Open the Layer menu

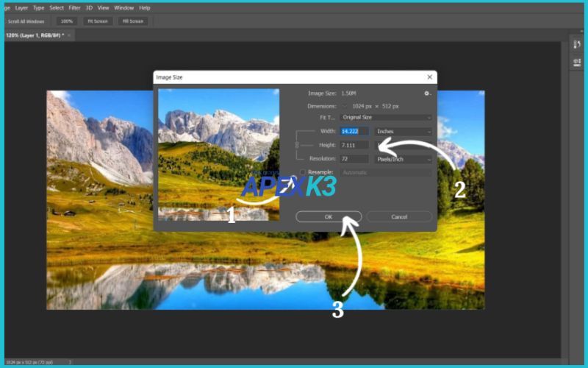coord(21,7)
